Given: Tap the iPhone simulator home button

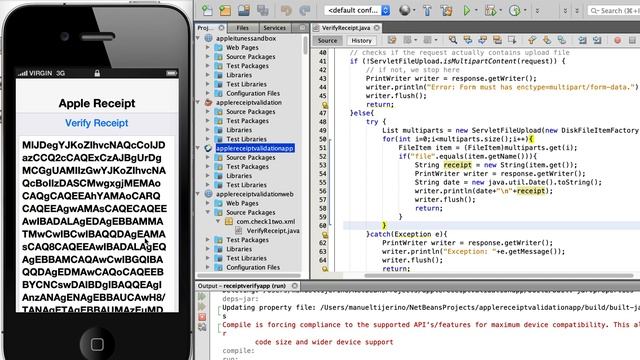Looking at the screenshot, I should pos(97,344).
